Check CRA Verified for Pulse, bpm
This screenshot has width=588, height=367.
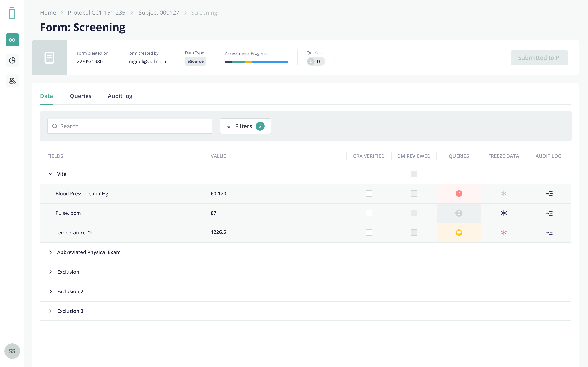pyautogui.click(x=369, y=213)
